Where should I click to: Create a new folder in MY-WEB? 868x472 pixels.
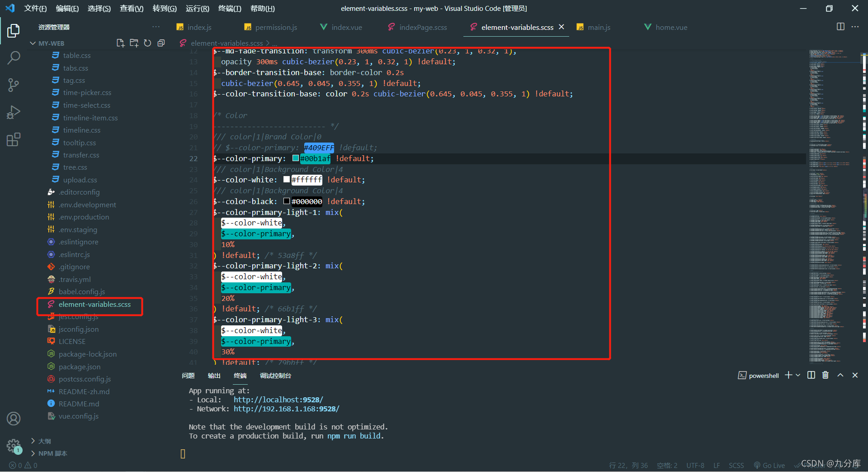(x=134, y=43)
